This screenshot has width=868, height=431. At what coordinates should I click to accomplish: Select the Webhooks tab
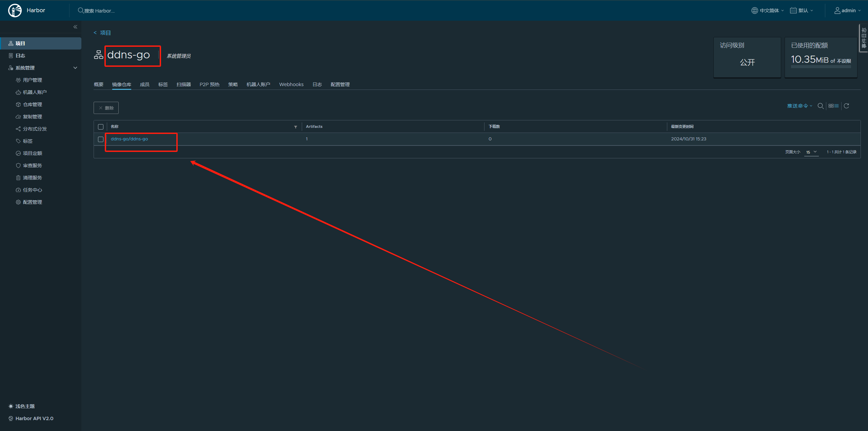pos(292,84)
